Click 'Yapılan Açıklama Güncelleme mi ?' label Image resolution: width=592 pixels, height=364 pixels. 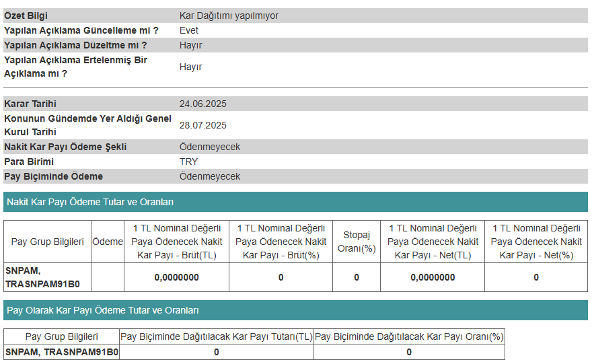(x=81, y=30)
